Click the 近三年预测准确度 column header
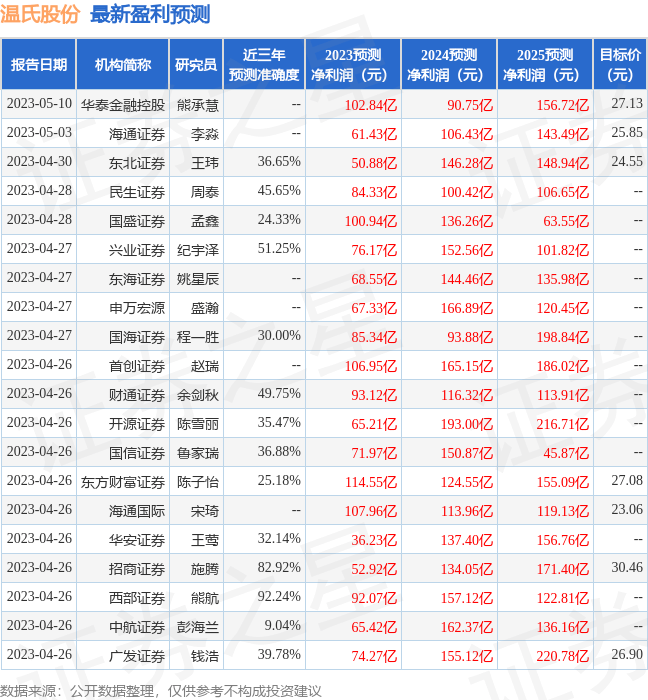The height and width of the screenshot is (700, 648). tap(264, 65)
